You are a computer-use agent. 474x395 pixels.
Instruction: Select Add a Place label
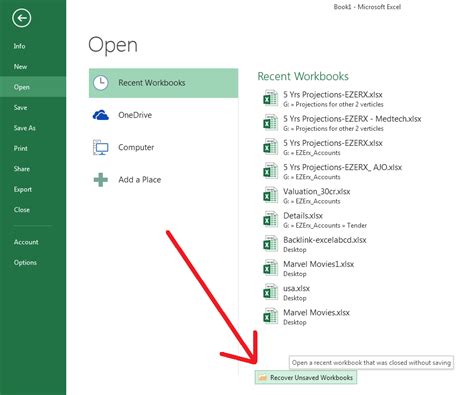pyautogui.click(x=140, y=180)
